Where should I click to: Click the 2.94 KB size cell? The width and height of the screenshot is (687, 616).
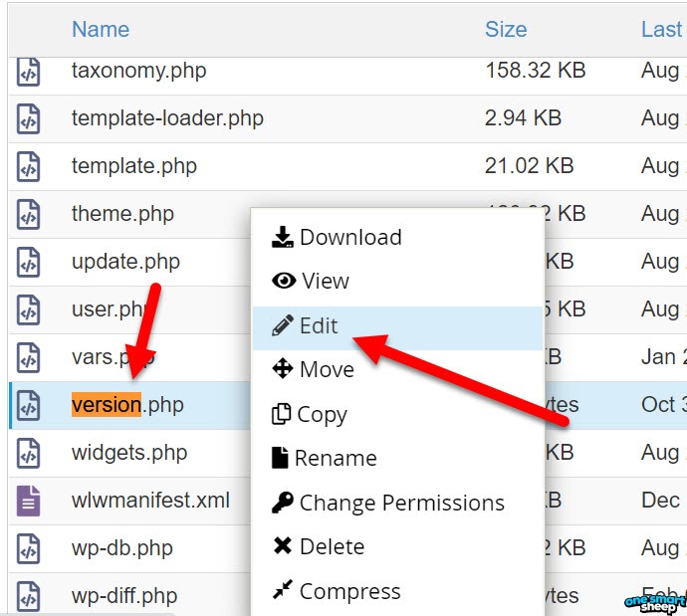click(x=523, y=117)
